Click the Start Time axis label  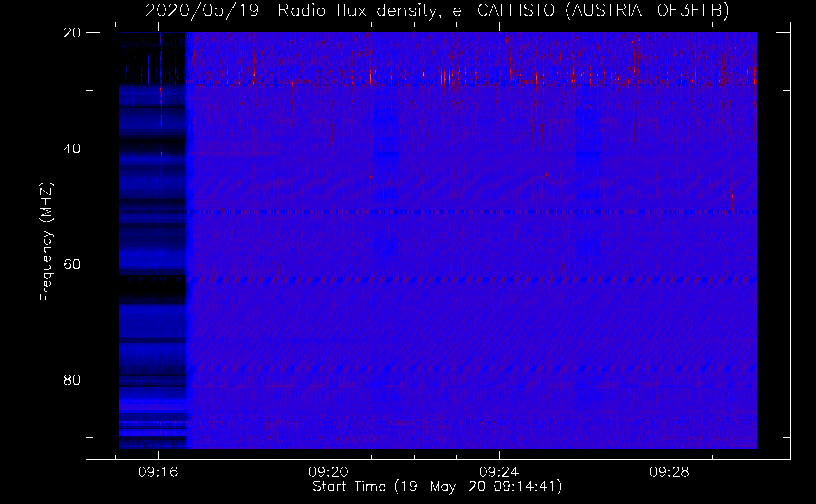[437, 487]
